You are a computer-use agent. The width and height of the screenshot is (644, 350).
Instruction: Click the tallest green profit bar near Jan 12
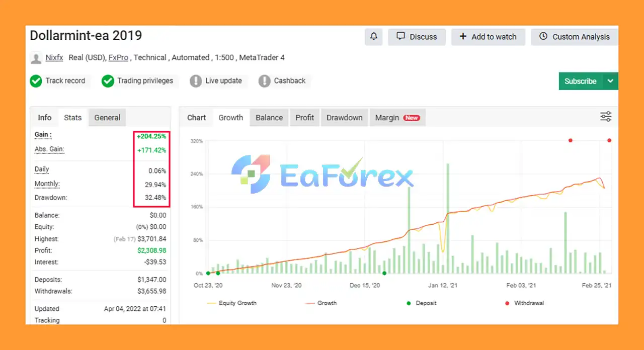(447, 216)
